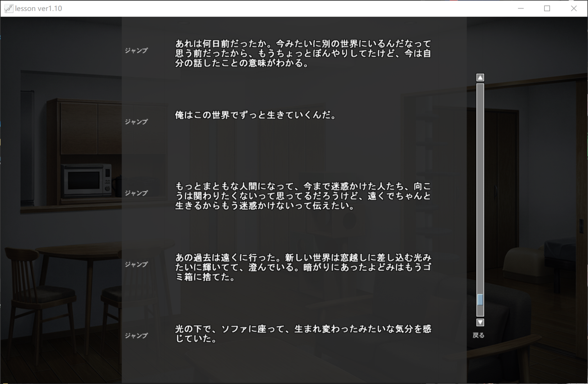Jump to the line starting あれは何日前だったか
The width and height of the screenshot is (588, 384).
click(136, 50)
